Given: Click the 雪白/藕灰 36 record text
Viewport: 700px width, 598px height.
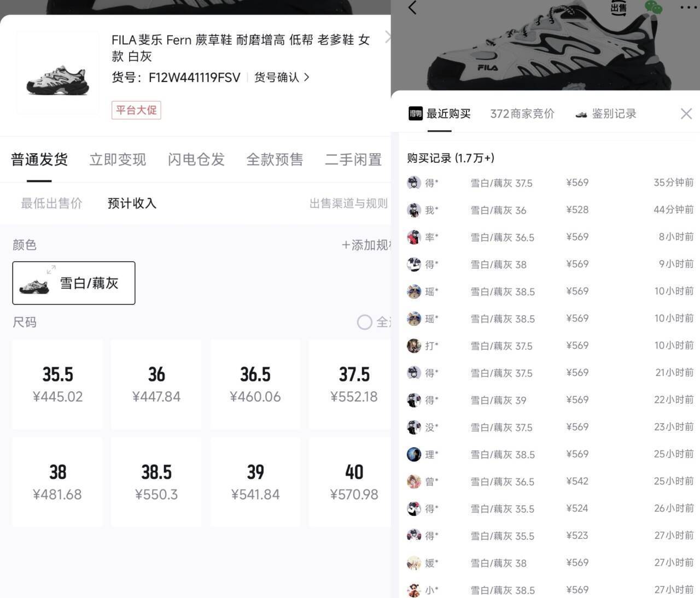Looking at the screenshot, I should point(498,210).
